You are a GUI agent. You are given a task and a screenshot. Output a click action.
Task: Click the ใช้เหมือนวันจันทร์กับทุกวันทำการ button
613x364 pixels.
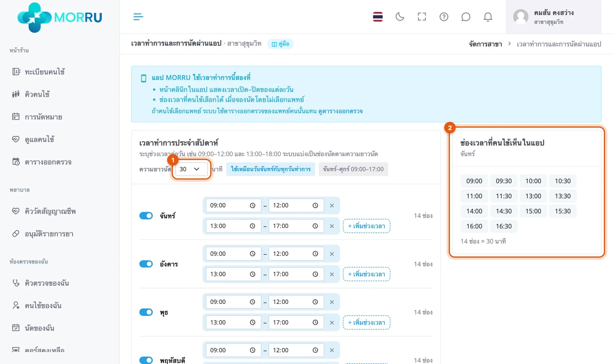click(271, 169)
